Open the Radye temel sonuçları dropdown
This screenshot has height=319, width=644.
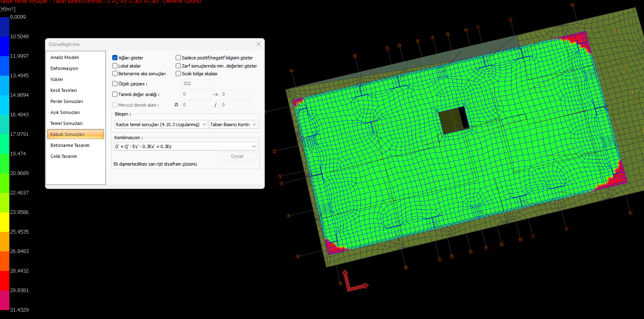[x=161, y=125]
